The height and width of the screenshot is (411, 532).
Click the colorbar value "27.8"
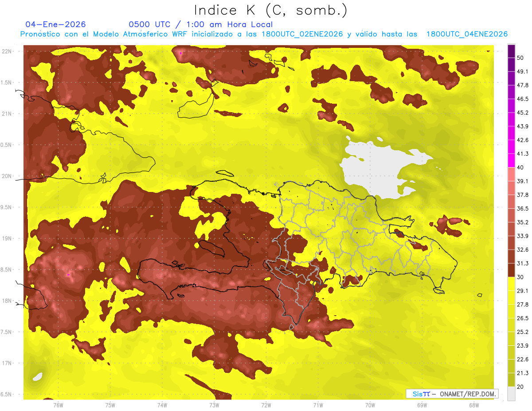(523, 304)
